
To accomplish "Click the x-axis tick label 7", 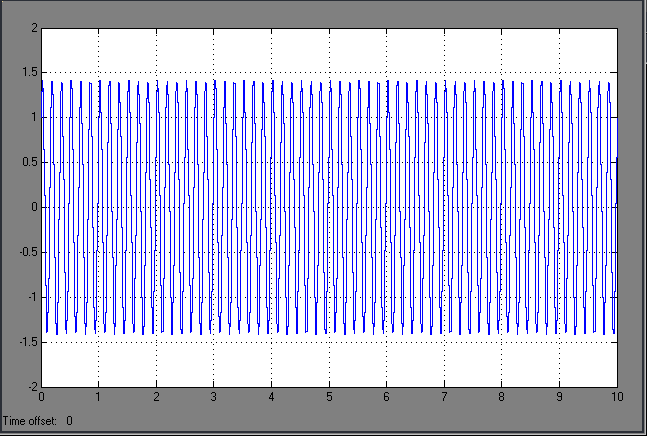I will (x=444, y=397).
